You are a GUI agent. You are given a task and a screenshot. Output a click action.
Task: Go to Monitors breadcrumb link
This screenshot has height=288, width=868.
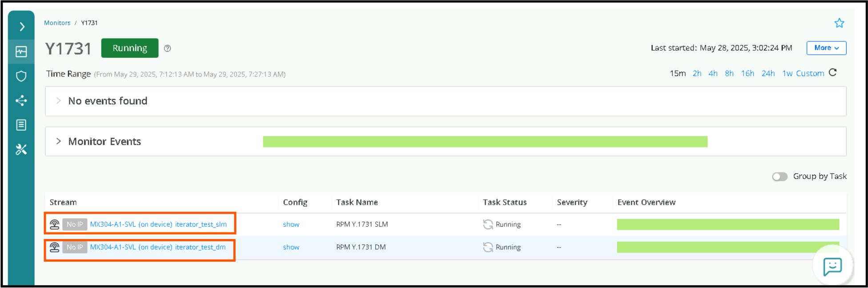pos(57,23)
